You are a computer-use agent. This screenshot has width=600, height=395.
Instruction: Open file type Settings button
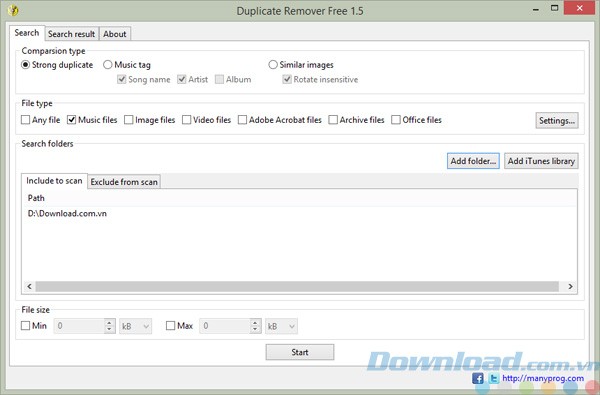(557, 121)
